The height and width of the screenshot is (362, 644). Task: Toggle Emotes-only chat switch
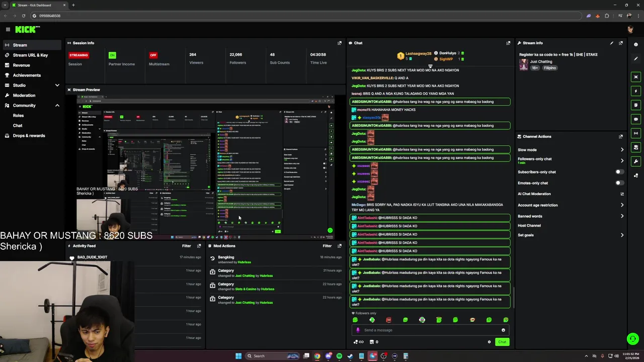point(619,183)
